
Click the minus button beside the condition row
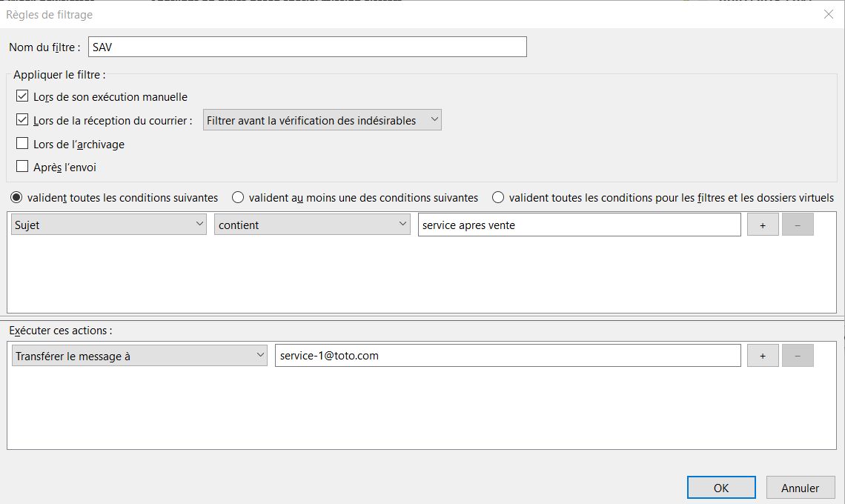click(798, 225)
